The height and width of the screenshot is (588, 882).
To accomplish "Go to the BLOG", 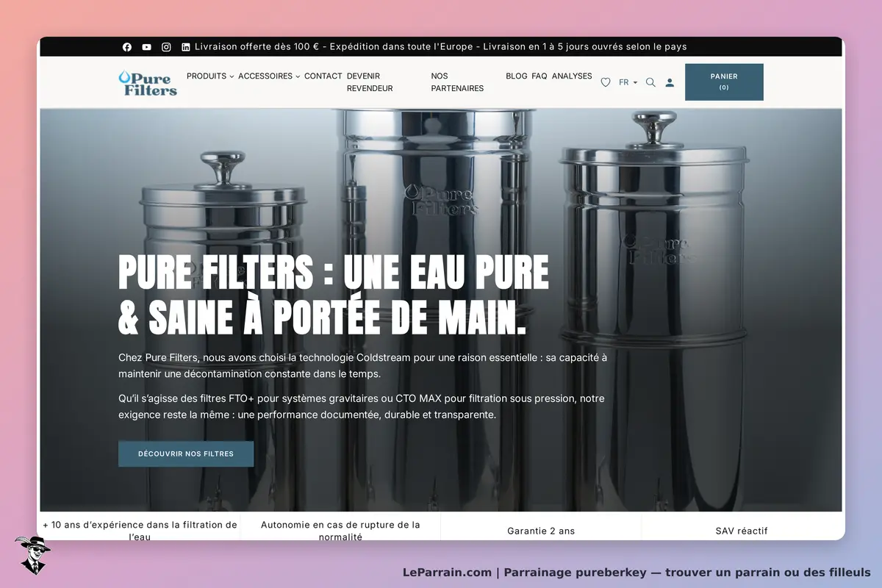I will [517, 76].
